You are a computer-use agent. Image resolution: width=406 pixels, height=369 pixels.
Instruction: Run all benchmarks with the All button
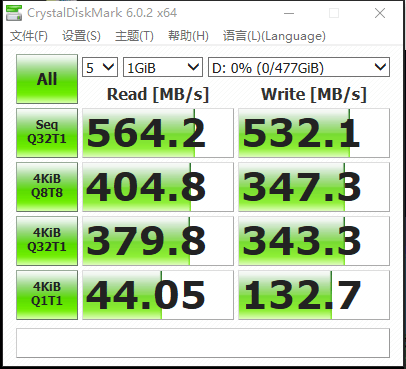tap(47, 79)
